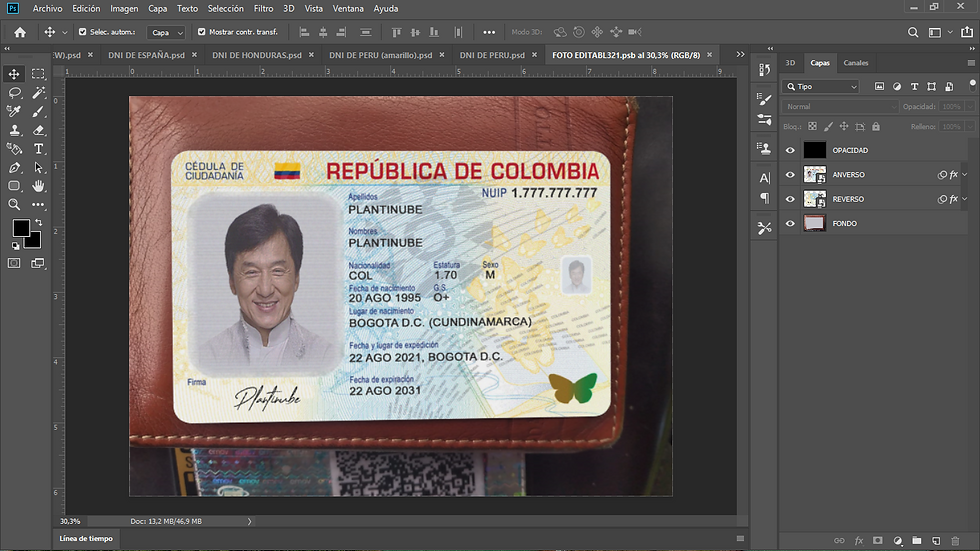Show more document tabs with double chevron

click(741, 54)
